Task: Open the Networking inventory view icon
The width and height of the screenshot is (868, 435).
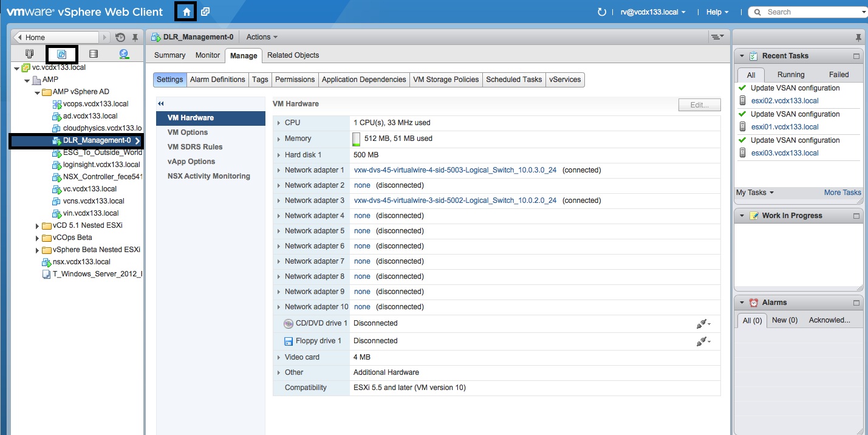Action: (x=124, y=54)
